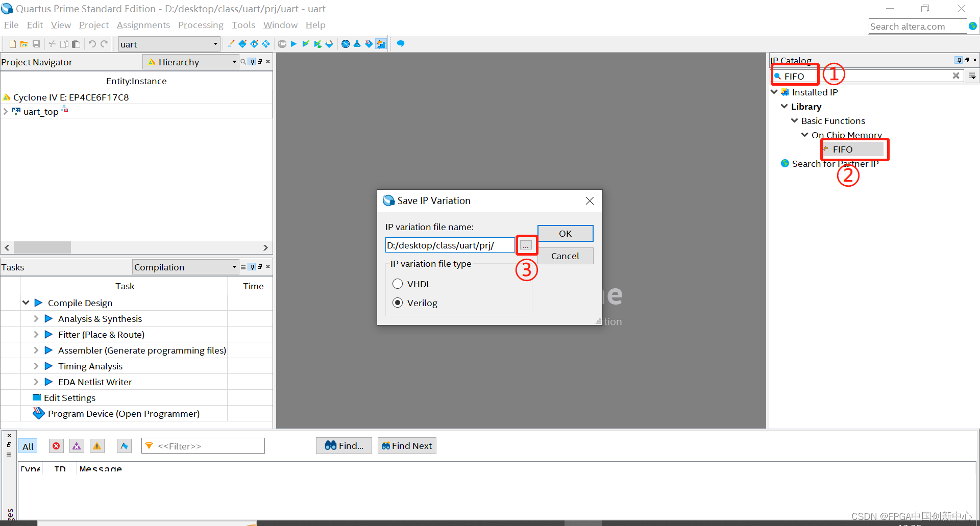This screenshot has width=980, height=526.
Task: Open the Processing menu
Action: [x=201, y=25]
